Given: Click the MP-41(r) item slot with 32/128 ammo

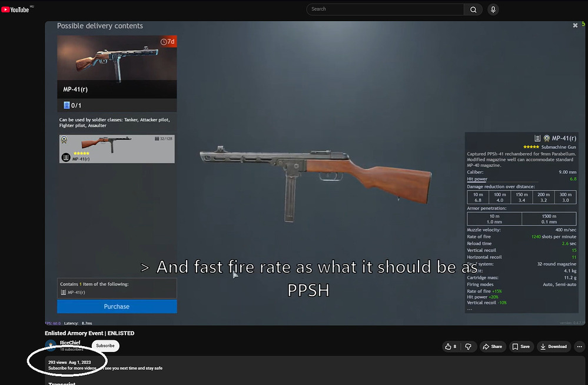Looking at the screenshot, I should click(117, 149).
